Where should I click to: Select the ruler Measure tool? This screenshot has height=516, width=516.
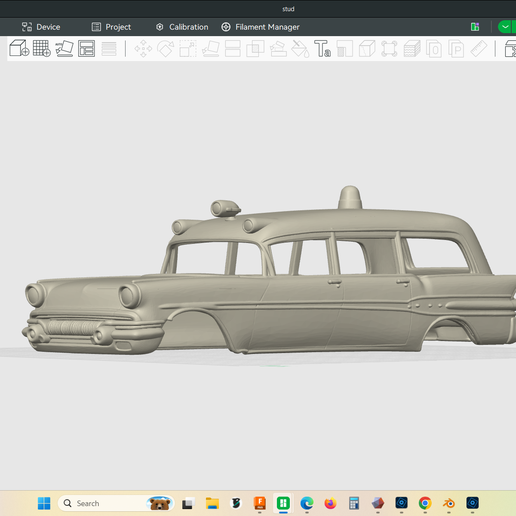(x=479, y=49)
